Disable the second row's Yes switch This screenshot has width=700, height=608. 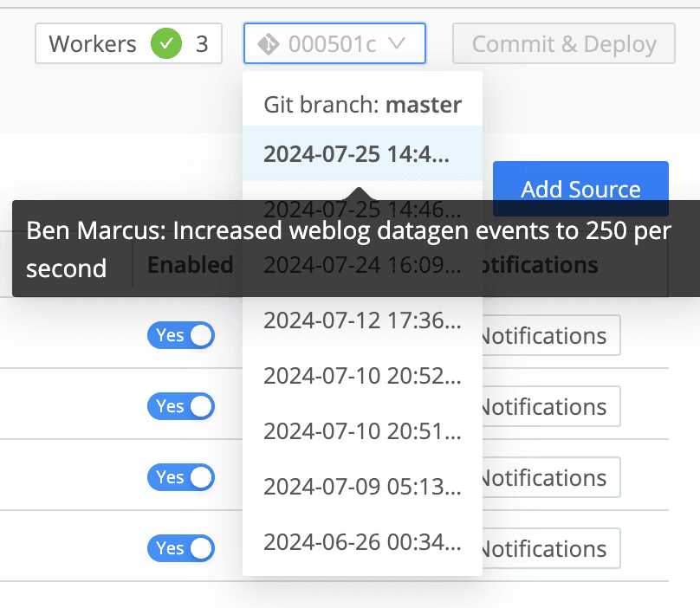click(181, 406)
